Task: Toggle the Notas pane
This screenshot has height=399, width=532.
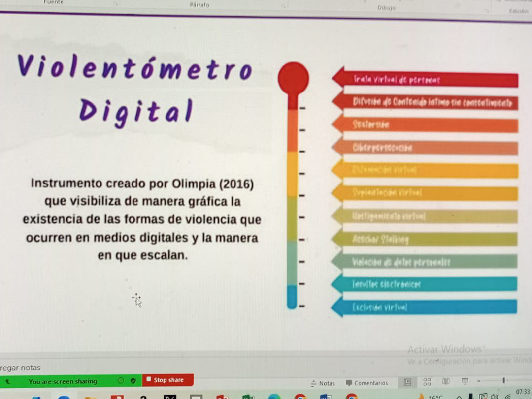Action: tap(323, 383)
